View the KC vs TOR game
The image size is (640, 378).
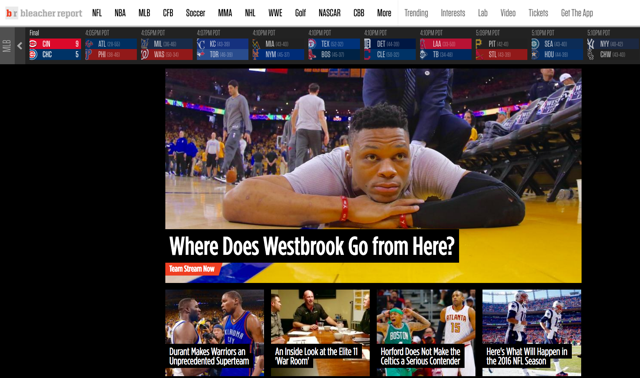(x=222, y=46)
